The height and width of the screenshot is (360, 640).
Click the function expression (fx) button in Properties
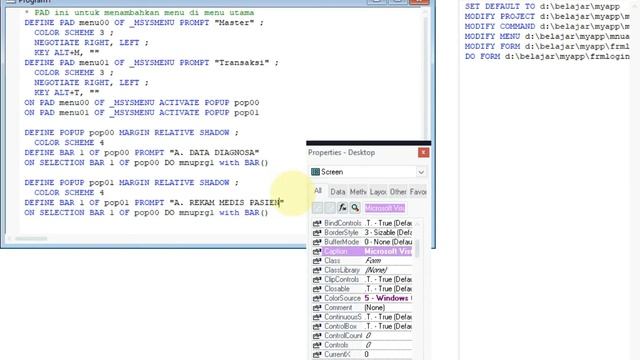pos(342,208)
